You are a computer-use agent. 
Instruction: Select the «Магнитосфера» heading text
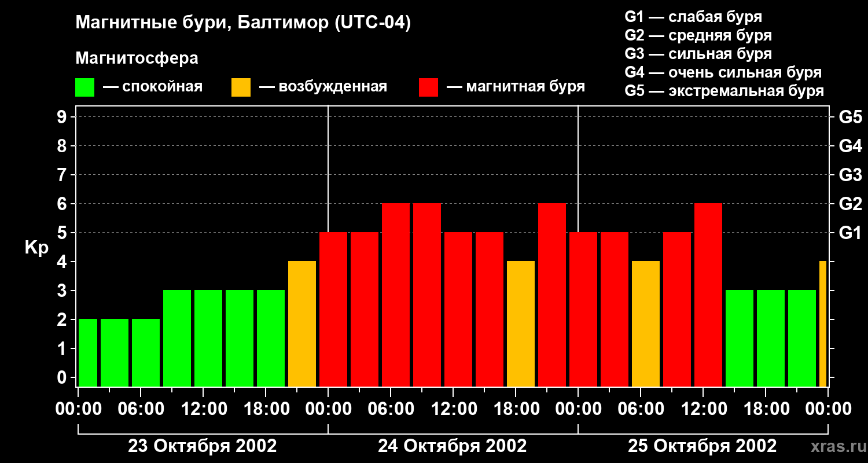[137, 58]
